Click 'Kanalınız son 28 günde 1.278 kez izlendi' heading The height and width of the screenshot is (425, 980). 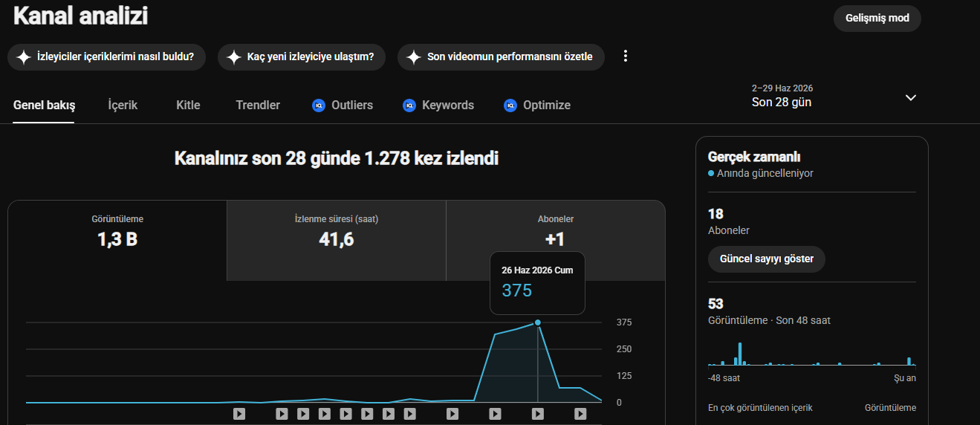coord(337,158)
